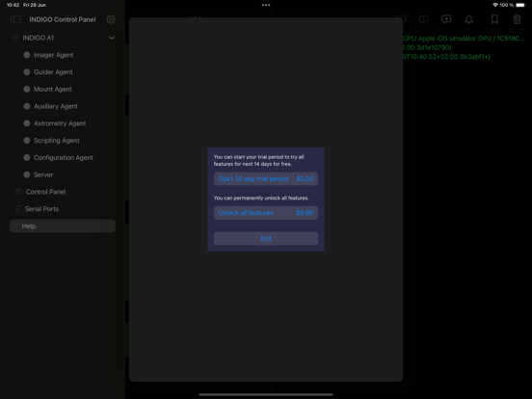Choose Scripting Agent in sidebar
The width and height of the screenshot is (532, 399).
coord(63,141)
